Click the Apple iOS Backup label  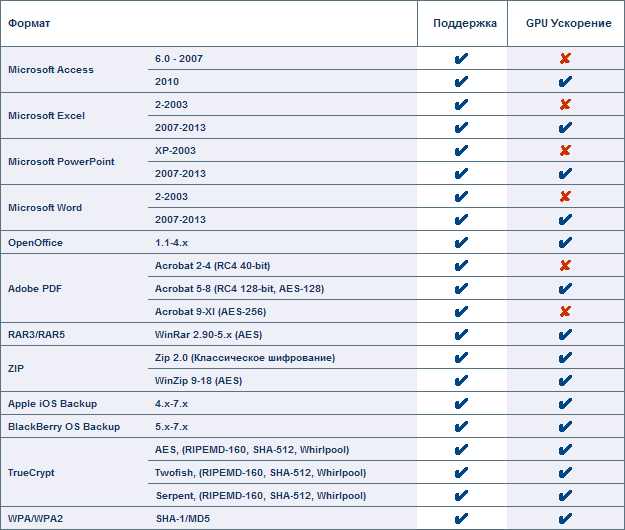(x=52, y=404)
